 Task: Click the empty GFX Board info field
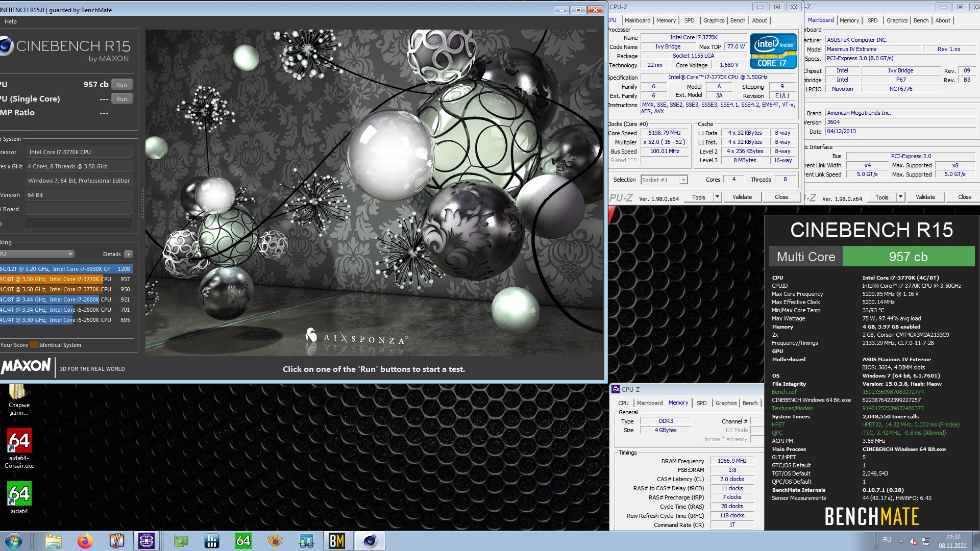[79, 209]
